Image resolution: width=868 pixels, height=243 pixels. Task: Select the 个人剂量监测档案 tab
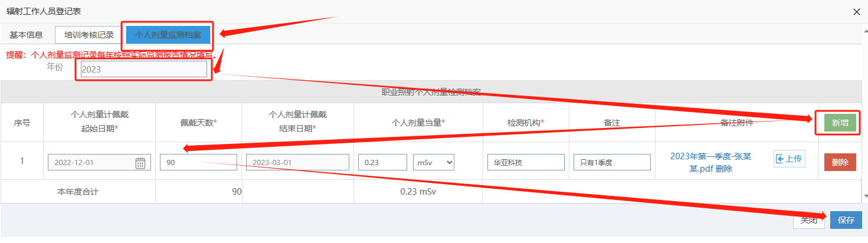pyautogui.click(x=168, y=35)
